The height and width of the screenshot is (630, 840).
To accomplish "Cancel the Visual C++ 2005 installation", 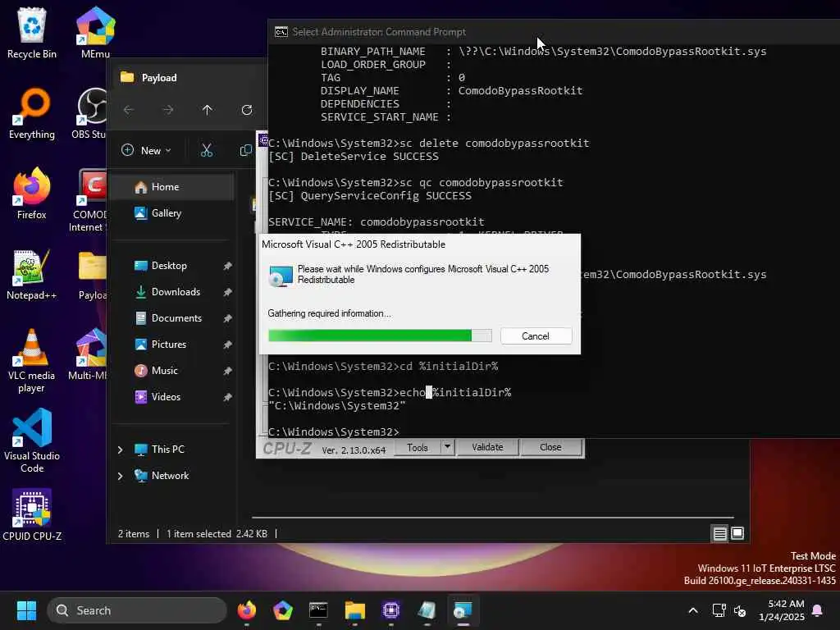I will click(x=536, y=336).
